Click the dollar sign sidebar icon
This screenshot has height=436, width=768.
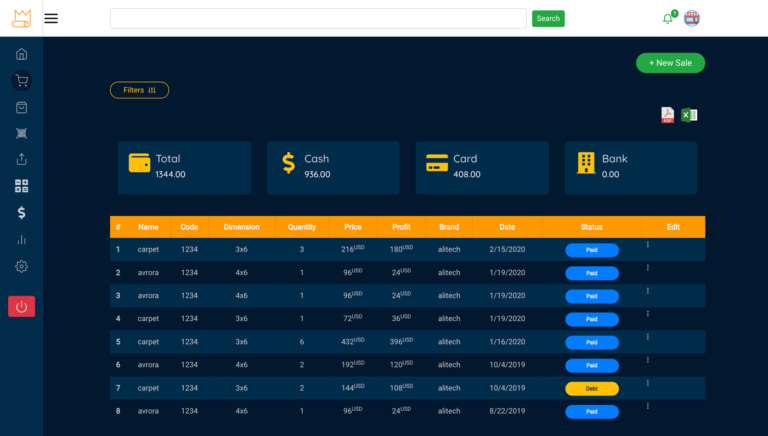pos(21,213)
